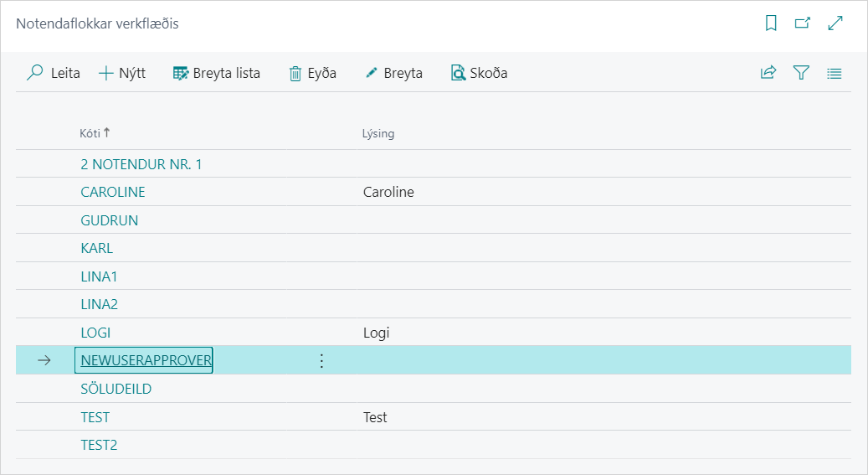Screen dimensions: 868x475
Task: Toggle the list view layout icon
Action: pos(834,73)
